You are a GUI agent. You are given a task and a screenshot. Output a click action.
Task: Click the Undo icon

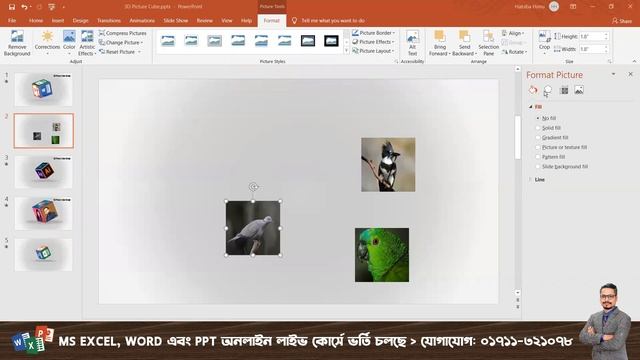[24, 7]
